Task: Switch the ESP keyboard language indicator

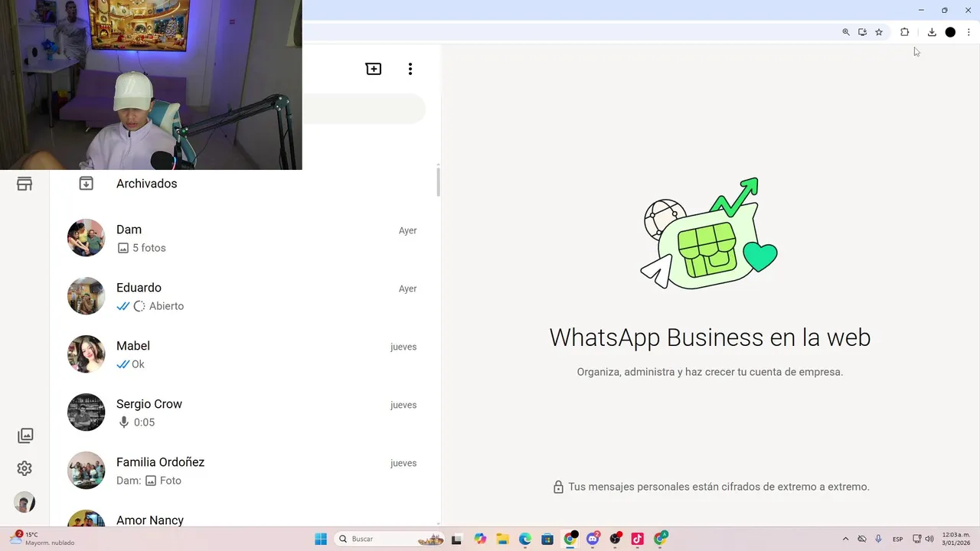Action: click(x=897, y=539)
